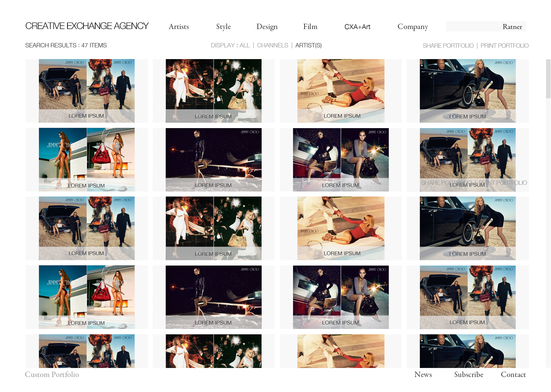Set display filter to ALL

[244, 45]
